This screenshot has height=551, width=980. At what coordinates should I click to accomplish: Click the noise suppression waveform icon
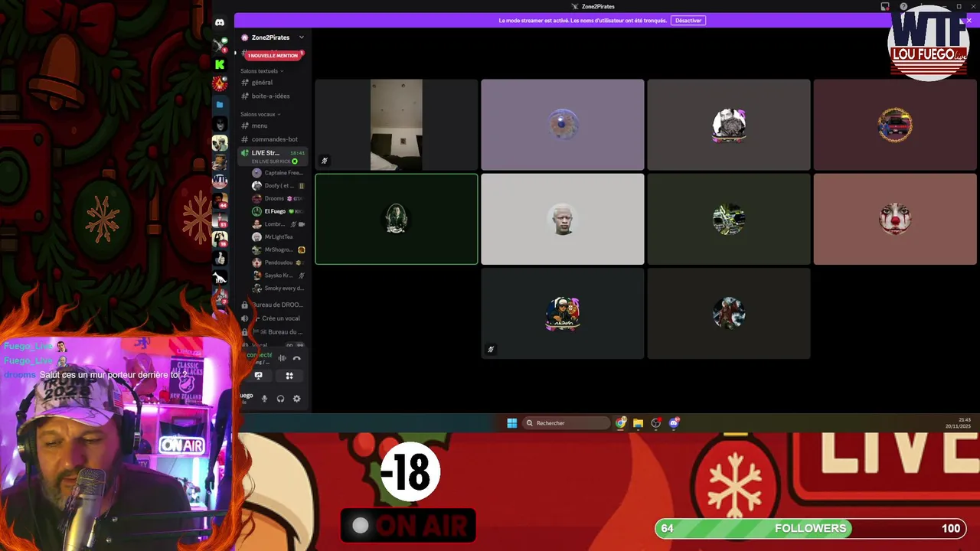point(282,358)
